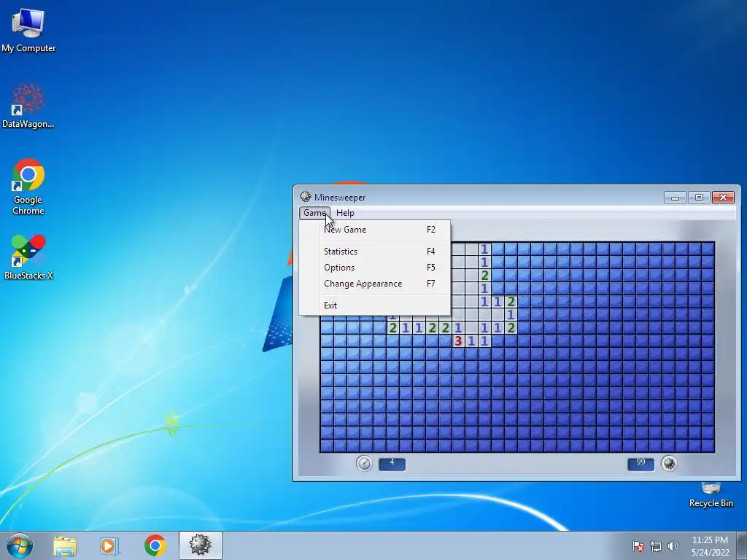Image resolution: width=747 pixels, height=560 pixels.
Task: Click the Minesweeper title bar mine icon
Action: coord(306,197)
